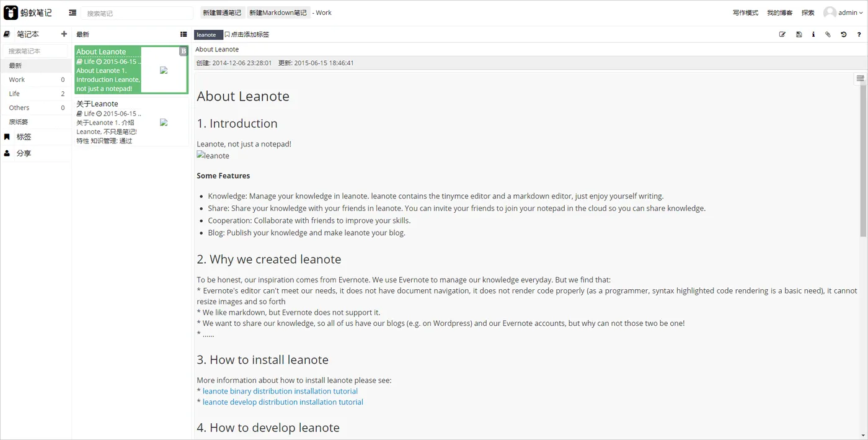Show note info via the i icon
868x440 pixels.
pyautogui.click(x=813, y=35)
